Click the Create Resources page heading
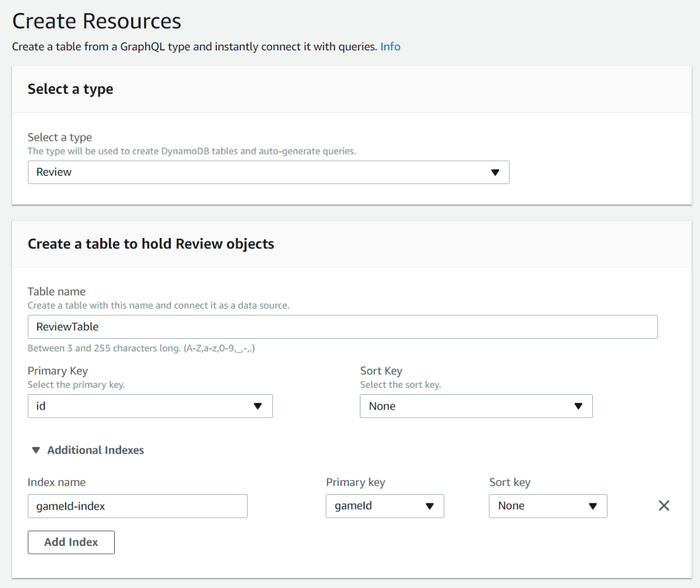Viewport: 700px width, 588px height. coord(97,21)
